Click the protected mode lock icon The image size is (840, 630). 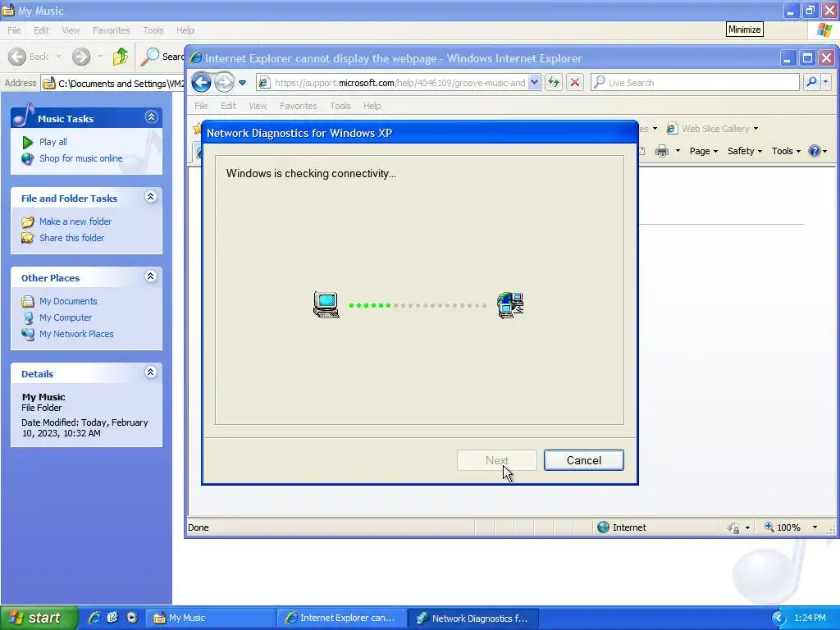(733, 527)
